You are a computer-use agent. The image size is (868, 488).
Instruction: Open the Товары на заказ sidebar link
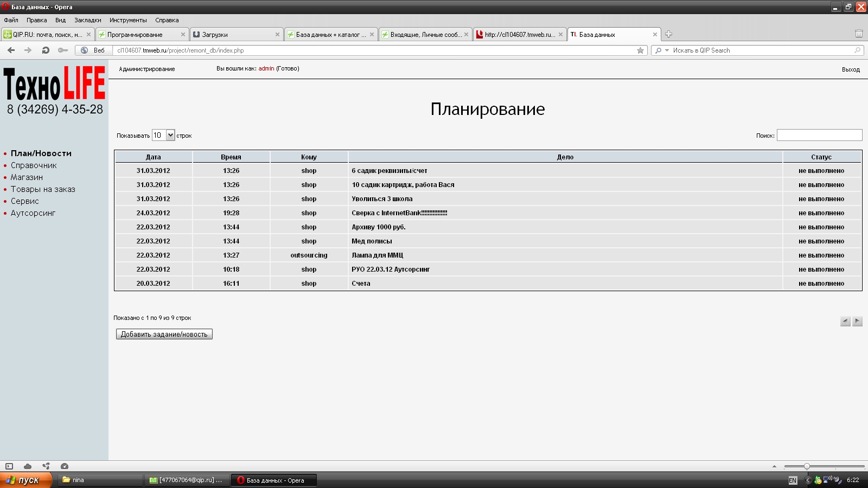coord(43,189)
